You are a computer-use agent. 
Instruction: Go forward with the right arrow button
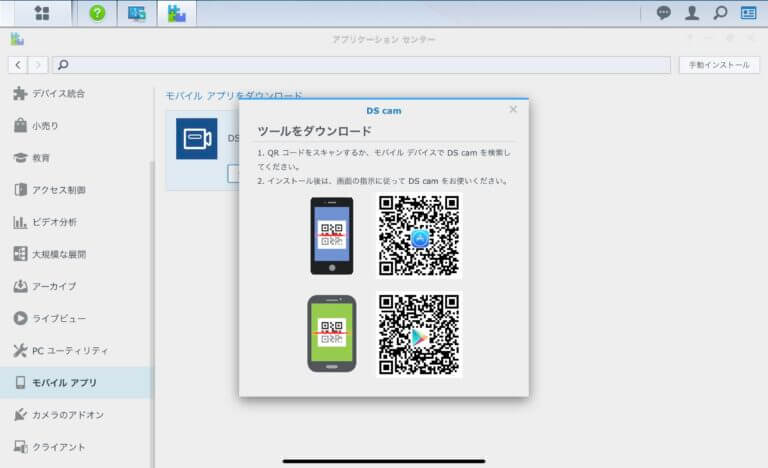(38, 65)
